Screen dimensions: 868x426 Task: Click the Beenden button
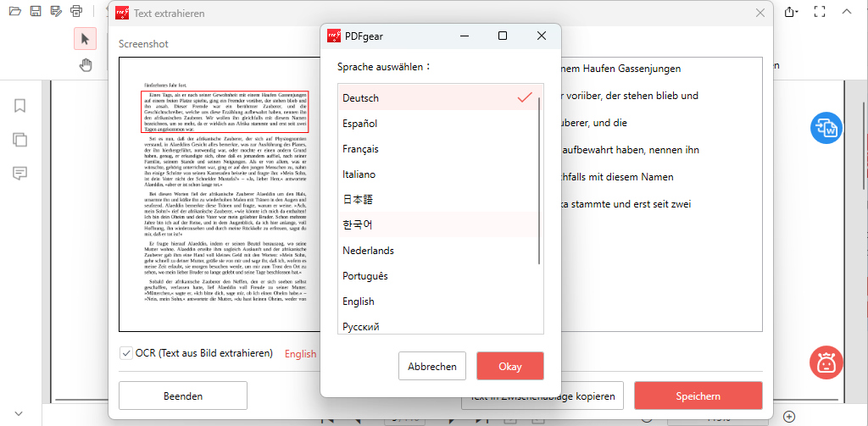pyautogui.click(x=183, y=396)
